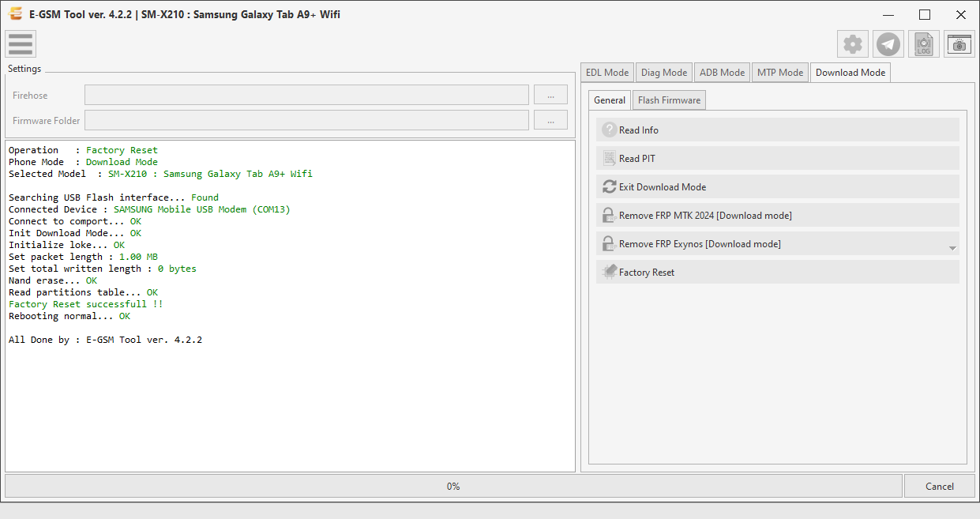Click the 'Selected Model' log line

coord(160,174)
